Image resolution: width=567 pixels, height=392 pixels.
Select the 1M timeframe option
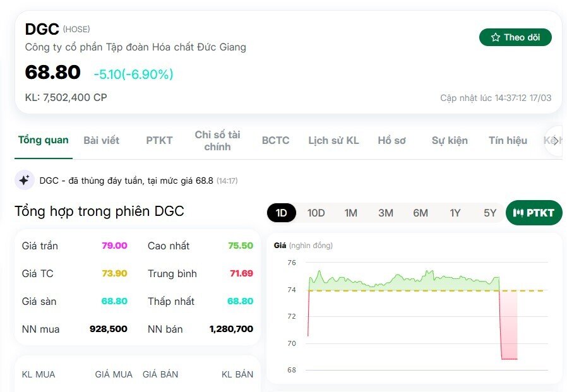point(351,213)
